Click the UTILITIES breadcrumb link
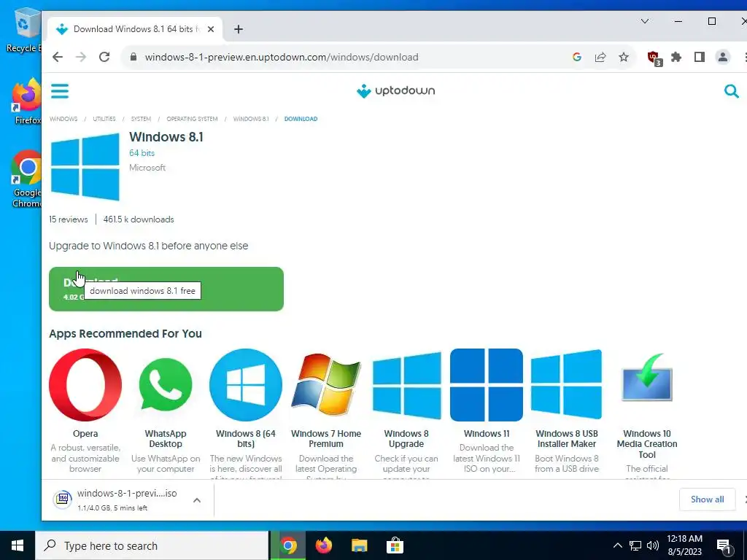Screen dimensions: 747x560 pos(104,119)
